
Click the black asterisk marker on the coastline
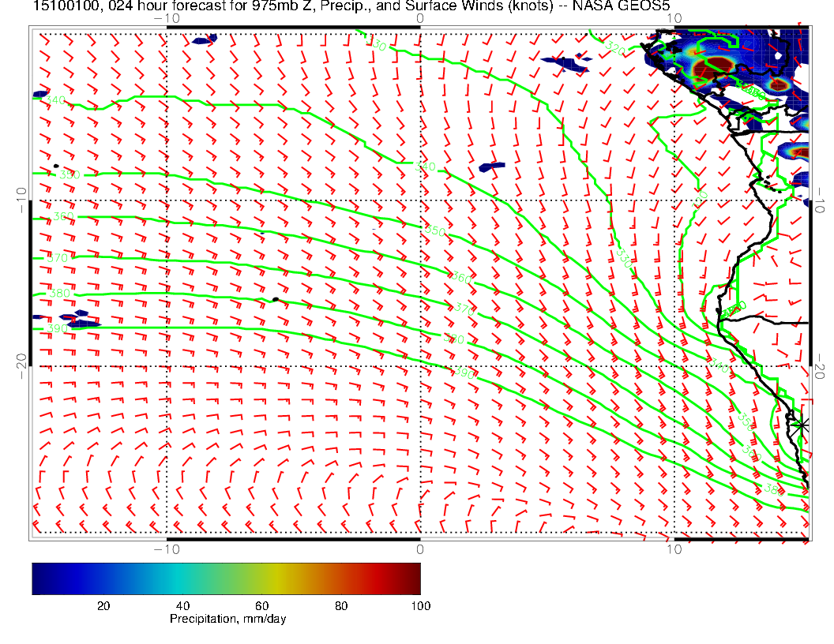point(802,425)
